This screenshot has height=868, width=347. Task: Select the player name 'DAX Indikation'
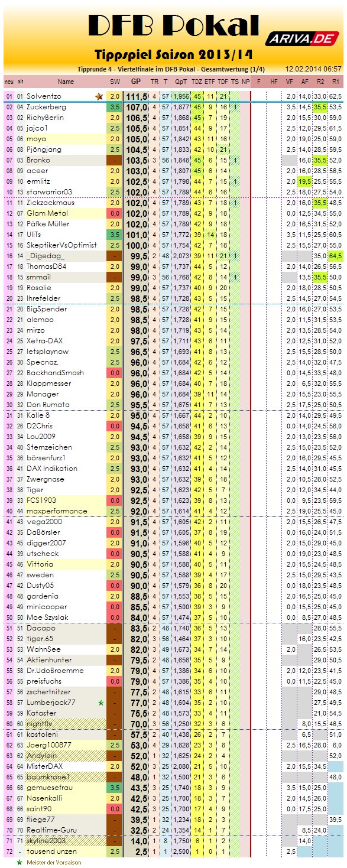point(51,469)
